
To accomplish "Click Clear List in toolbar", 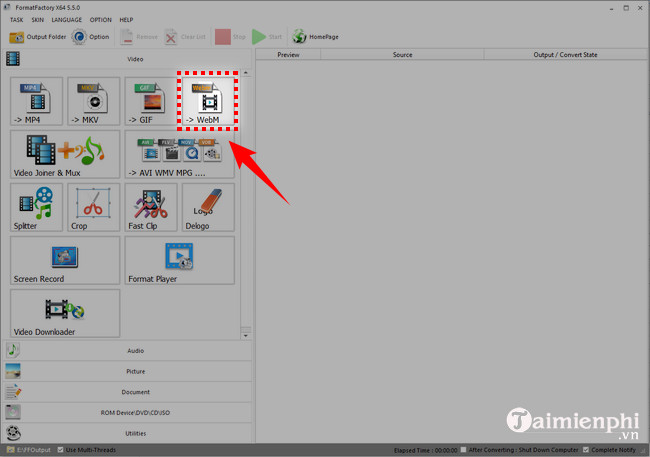I will point(185,37).
